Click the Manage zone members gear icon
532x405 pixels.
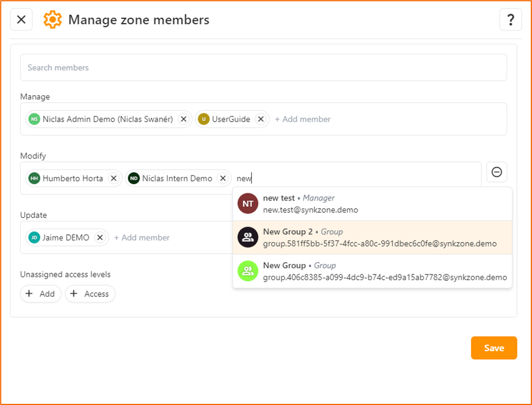52,19
